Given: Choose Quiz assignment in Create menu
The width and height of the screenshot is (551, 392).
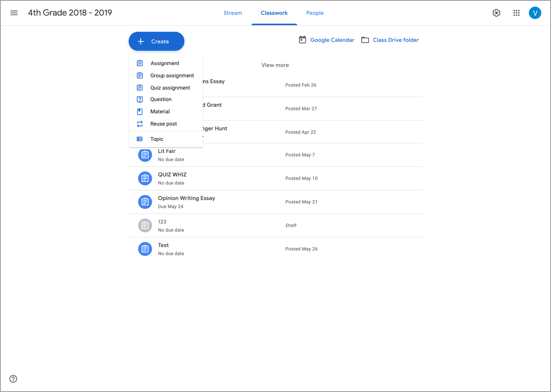Looking at the screenshot, I should tap(170, 88).
